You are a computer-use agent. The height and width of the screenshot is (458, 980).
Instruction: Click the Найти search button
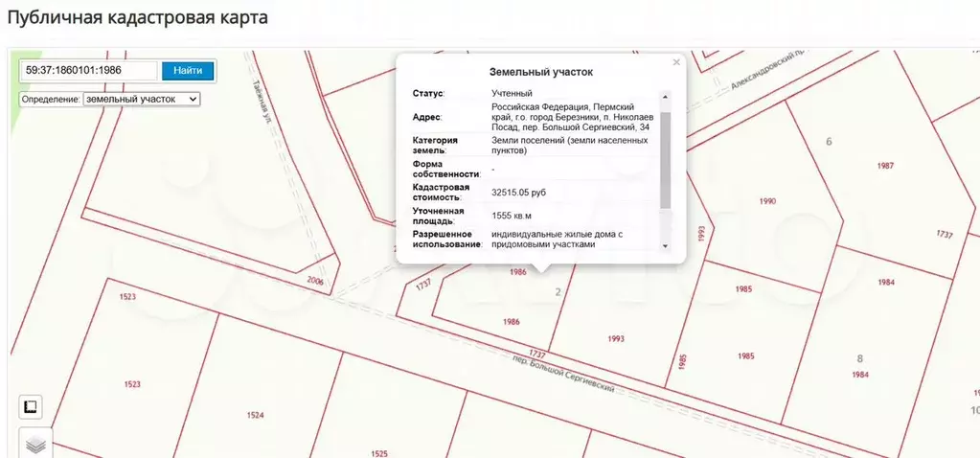188,70
